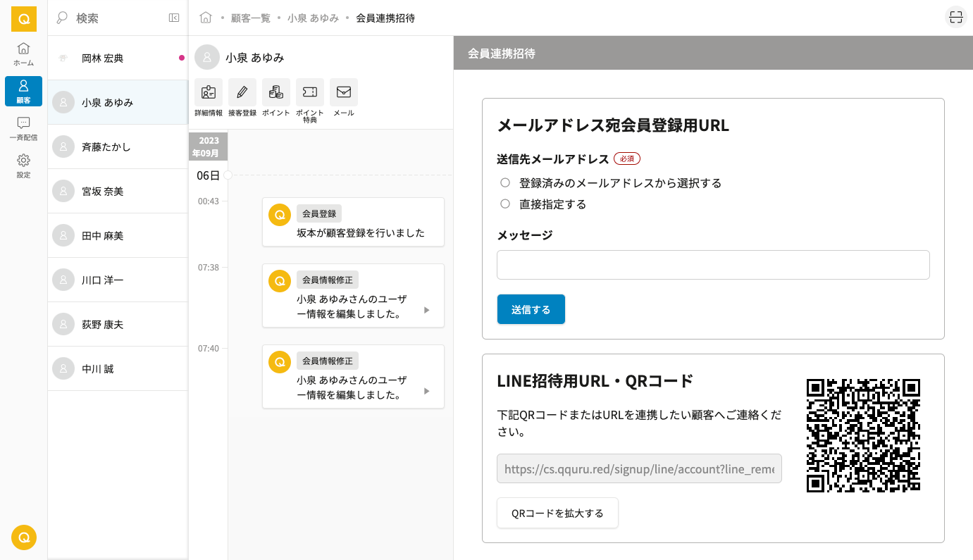The width and height of the screenshot is (973, 560).
Task: Click the 送信する button
Action: click(531, 309)
